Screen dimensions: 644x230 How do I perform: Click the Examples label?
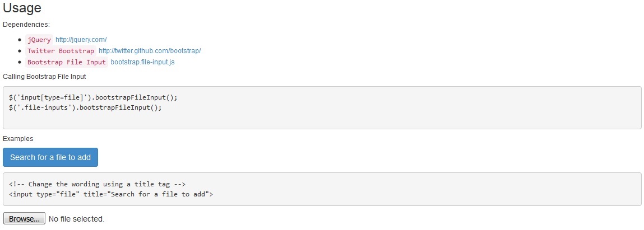pyautogui.click(x=18, y=139)
